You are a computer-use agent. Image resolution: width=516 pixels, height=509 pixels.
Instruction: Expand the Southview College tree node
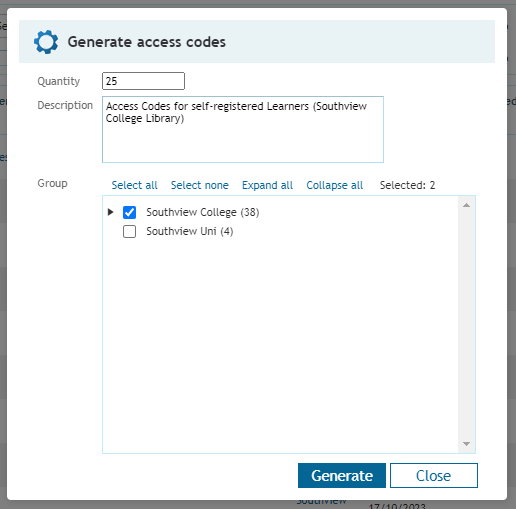111,212
